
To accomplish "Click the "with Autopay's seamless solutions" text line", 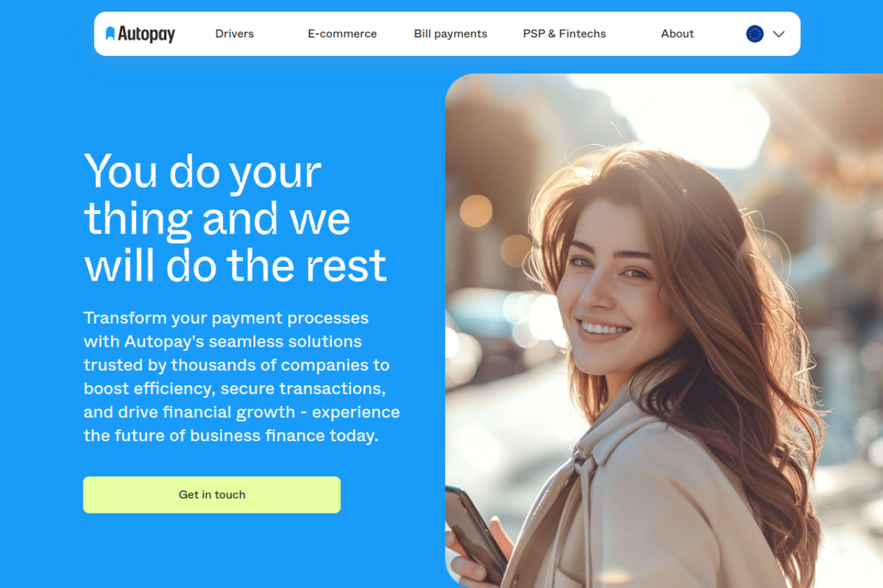I will click(223, 342).
